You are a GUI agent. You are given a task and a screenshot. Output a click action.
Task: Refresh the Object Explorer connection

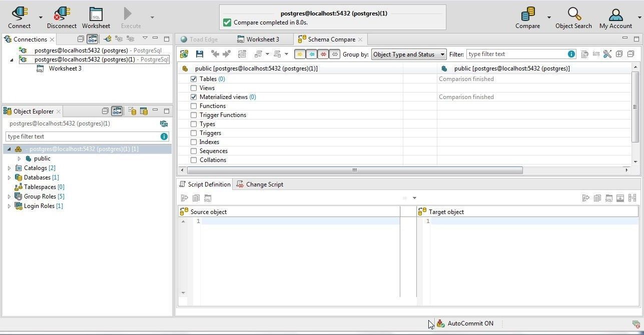point(164,123)
